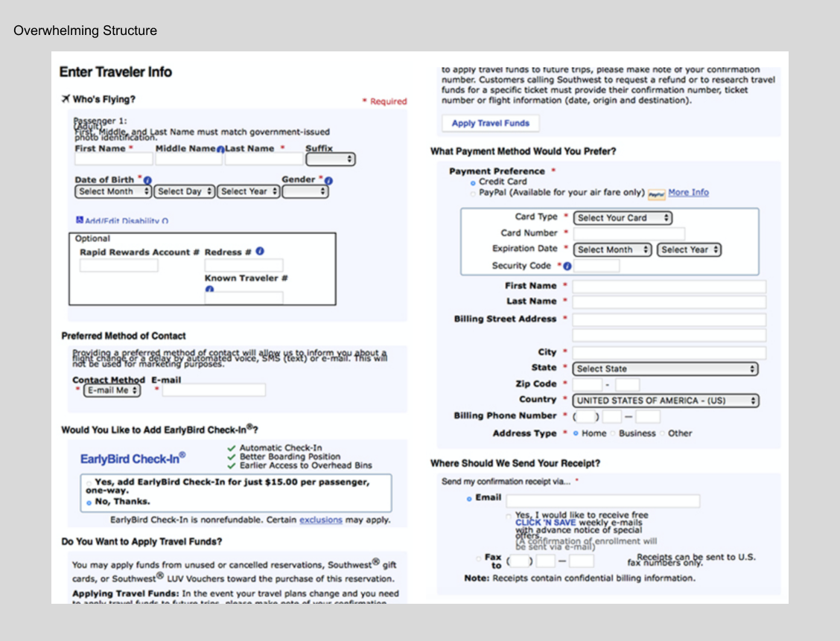This screenshot has width=840, height=641.
Task: Open Expiration Date Select Month dropdown
Action: pyautogui.click(x=612, y=249)
